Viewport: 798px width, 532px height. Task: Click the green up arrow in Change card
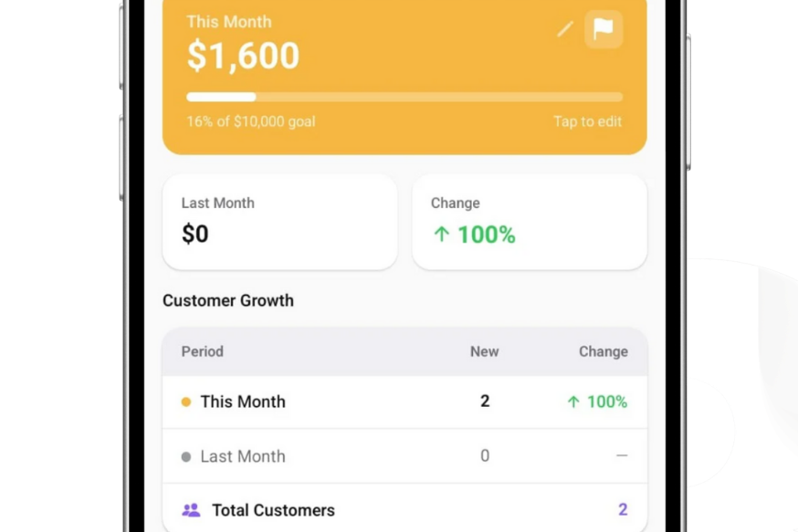tap(442, 235)
